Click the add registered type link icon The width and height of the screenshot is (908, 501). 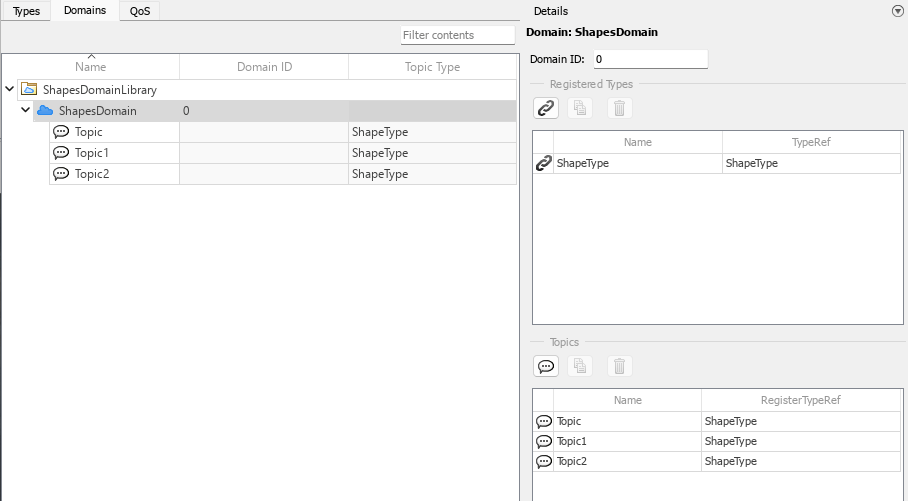click(x=546, y=108)
